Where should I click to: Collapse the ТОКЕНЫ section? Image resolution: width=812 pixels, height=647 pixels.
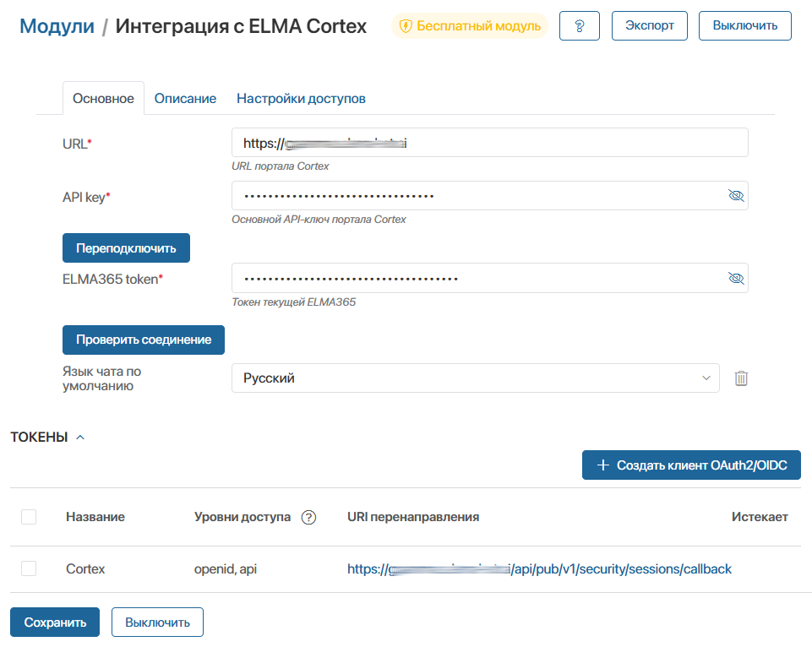(80, 437)
